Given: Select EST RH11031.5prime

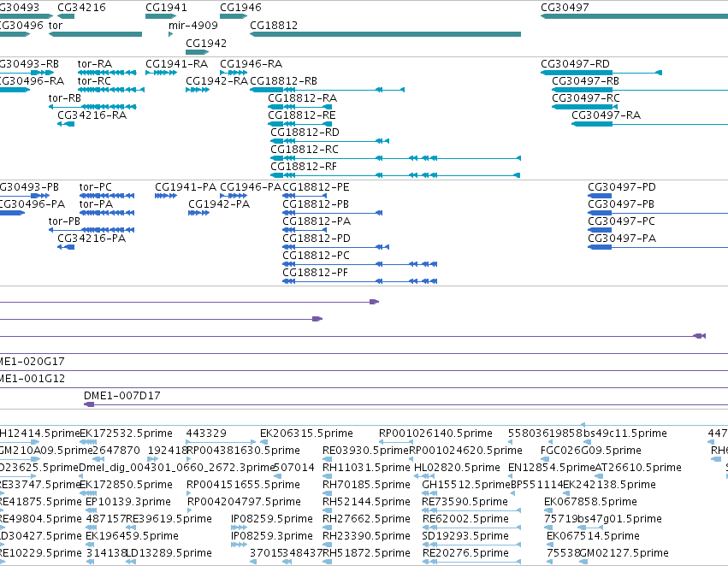Looking at the screenshot, I should pyautogui.click(x=328, y=476).
